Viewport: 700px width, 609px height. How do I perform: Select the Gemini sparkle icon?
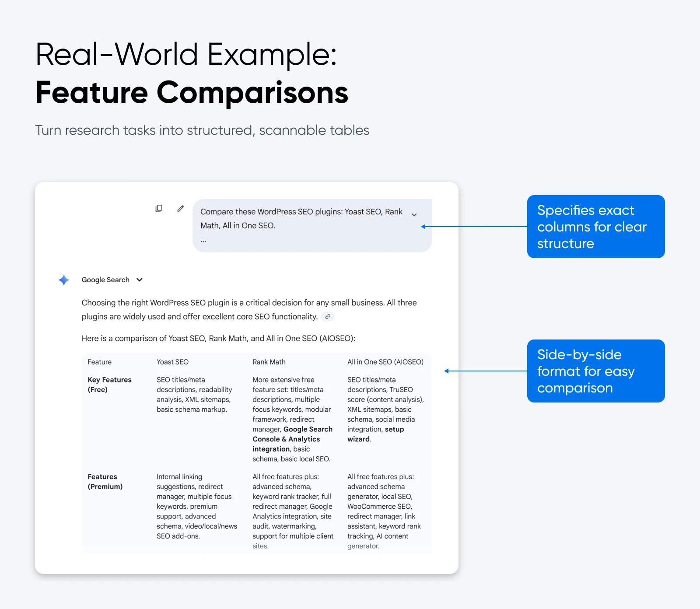[x=63, y=280]
